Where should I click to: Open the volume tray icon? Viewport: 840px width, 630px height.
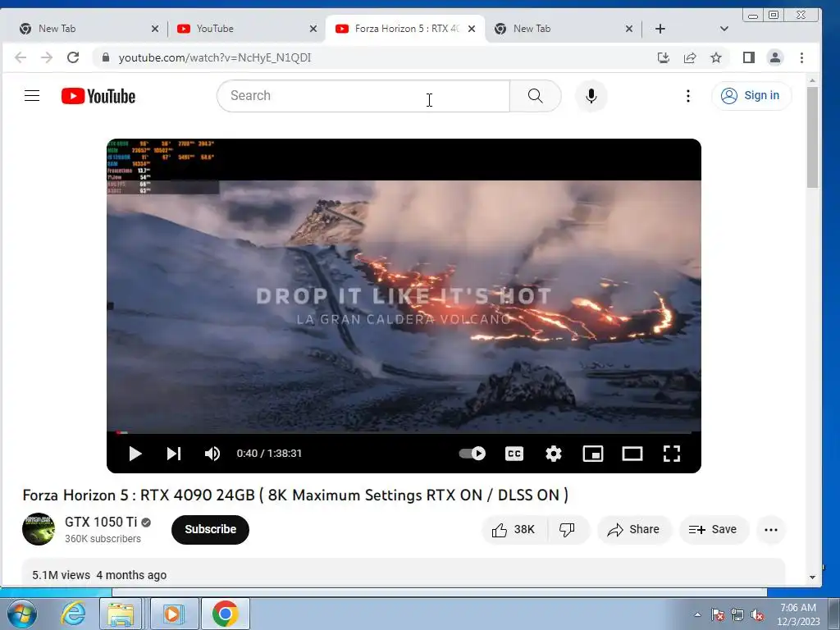[757, 614]
